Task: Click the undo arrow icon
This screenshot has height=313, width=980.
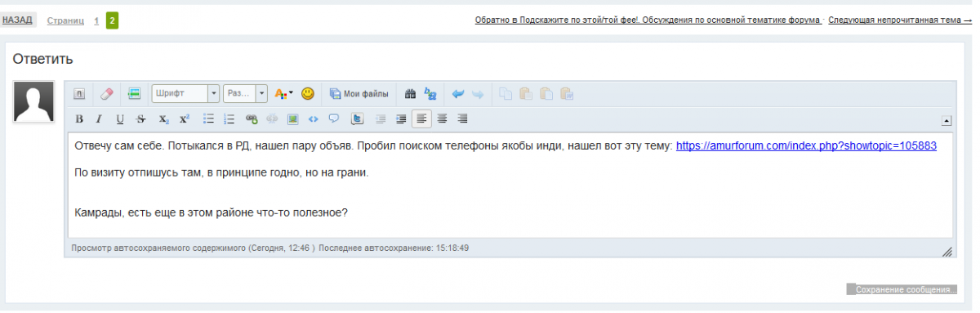Action: 458,94
